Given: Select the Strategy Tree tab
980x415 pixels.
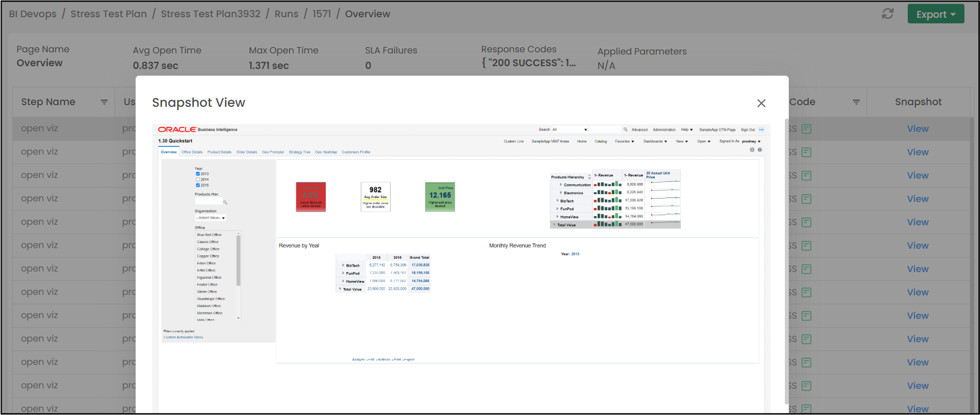Looking at the screenshot, I should (299, 152).
